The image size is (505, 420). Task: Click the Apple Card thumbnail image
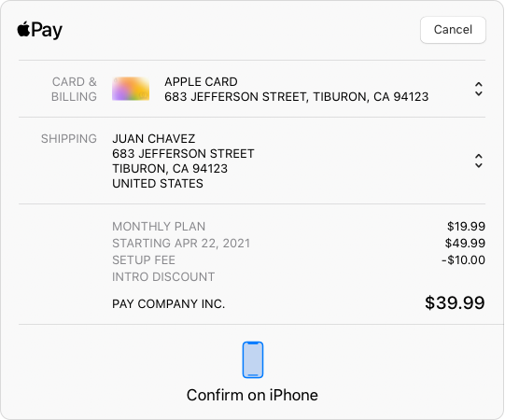pos(131,89)
